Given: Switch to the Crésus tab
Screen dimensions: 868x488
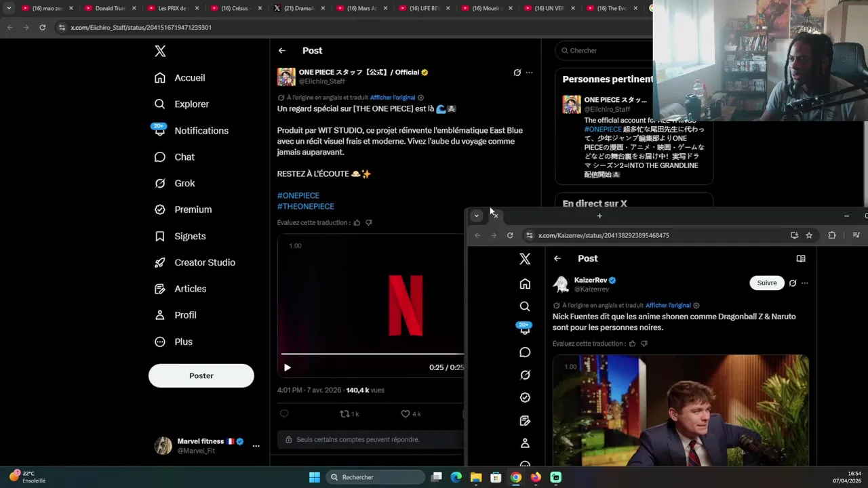Looking at the screenshot, I should 236,8.
